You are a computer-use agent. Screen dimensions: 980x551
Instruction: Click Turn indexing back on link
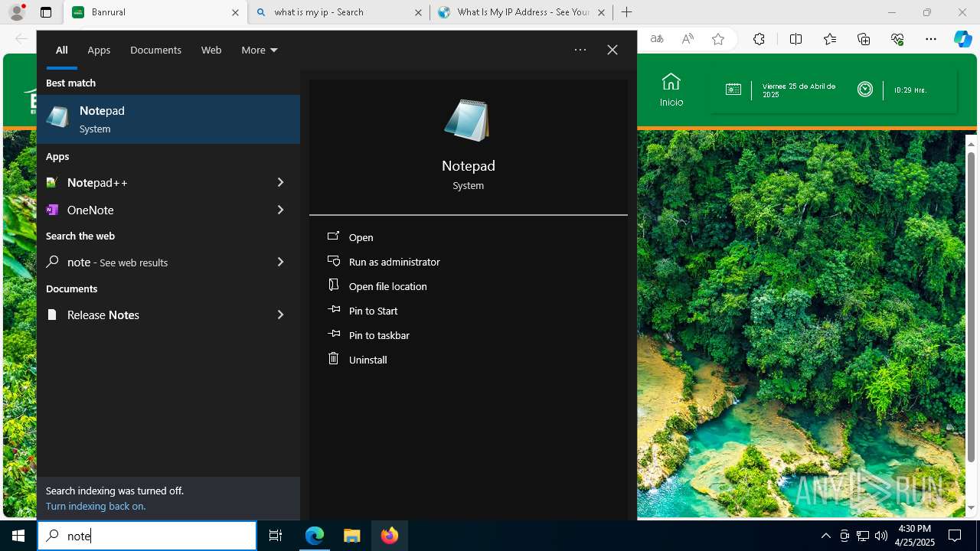[96, 506]
